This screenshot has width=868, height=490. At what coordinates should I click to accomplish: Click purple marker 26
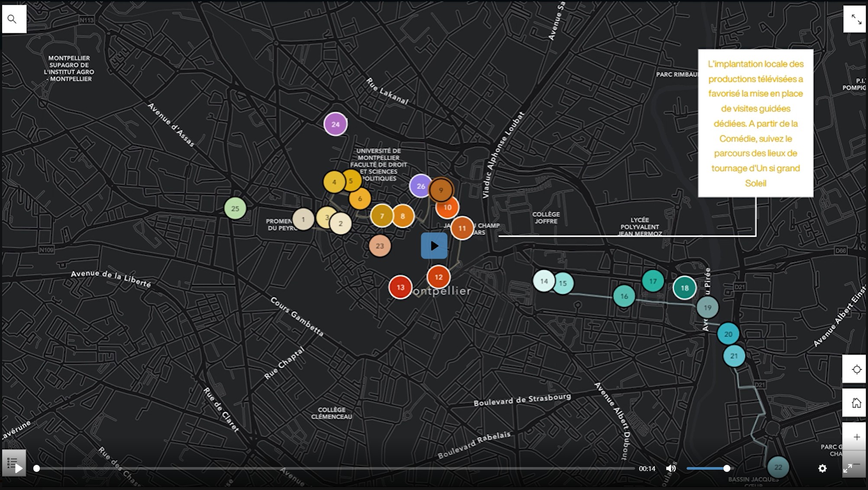[x=419, y=186]
